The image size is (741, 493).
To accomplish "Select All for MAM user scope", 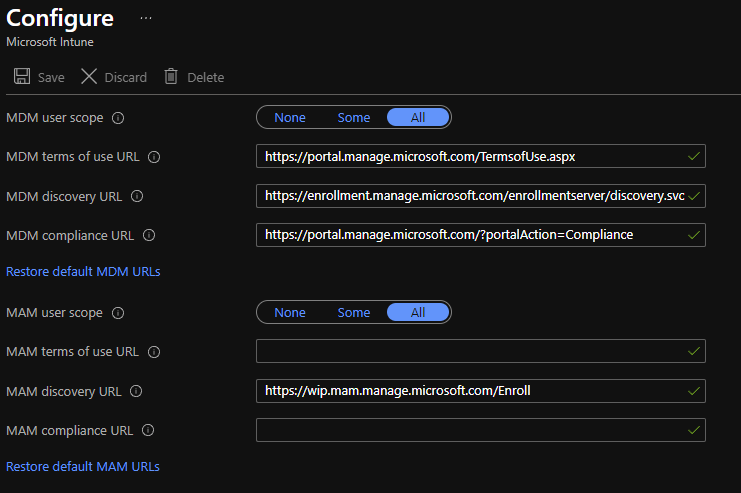I will (418, 313).
